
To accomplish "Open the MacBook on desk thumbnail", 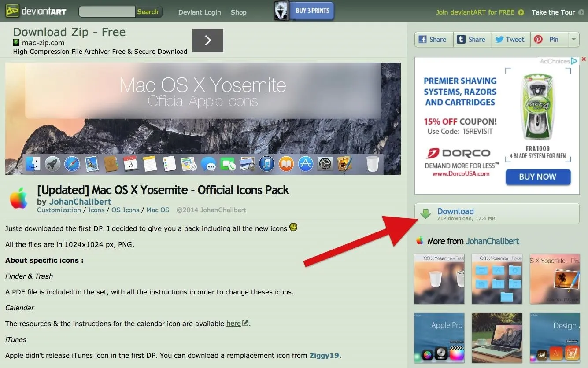I will tap(497, 338).
